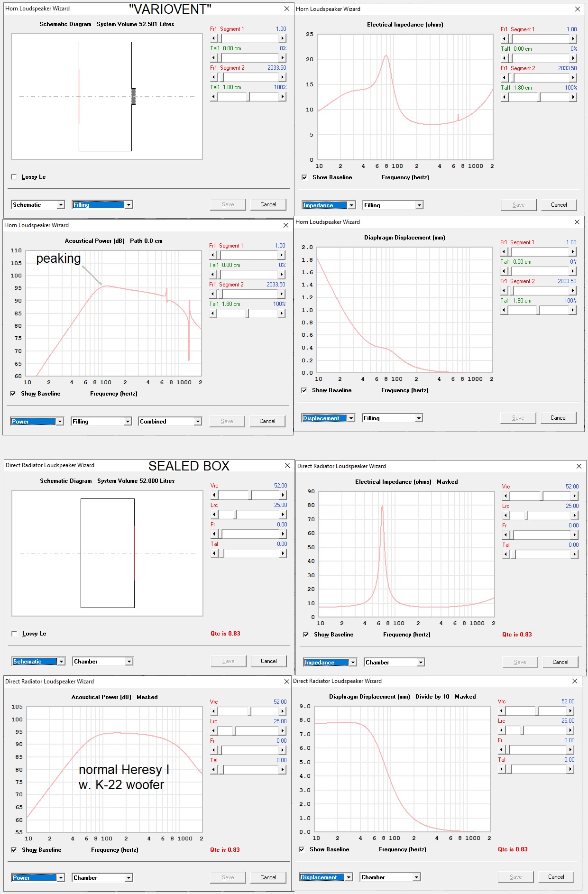588x894 pixels.
Task: Click Tal1 1.80 cm right arrow in Horn acoustical power window
Action: (x=282, y=313)
